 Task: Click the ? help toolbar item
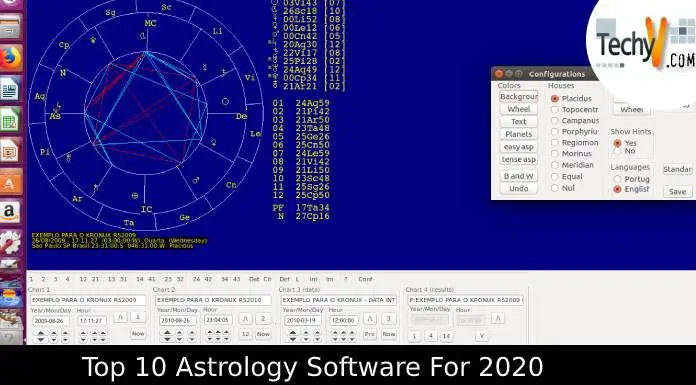pyautogui.click(x=346, y=279)
